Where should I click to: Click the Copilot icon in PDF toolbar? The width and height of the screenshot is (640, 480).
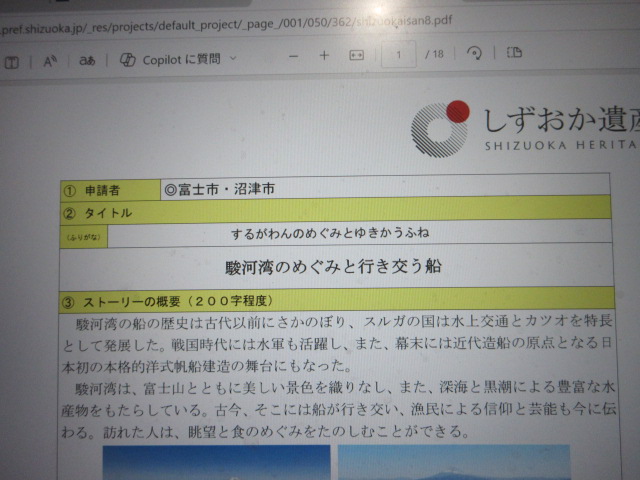click(x=128, y=59)
